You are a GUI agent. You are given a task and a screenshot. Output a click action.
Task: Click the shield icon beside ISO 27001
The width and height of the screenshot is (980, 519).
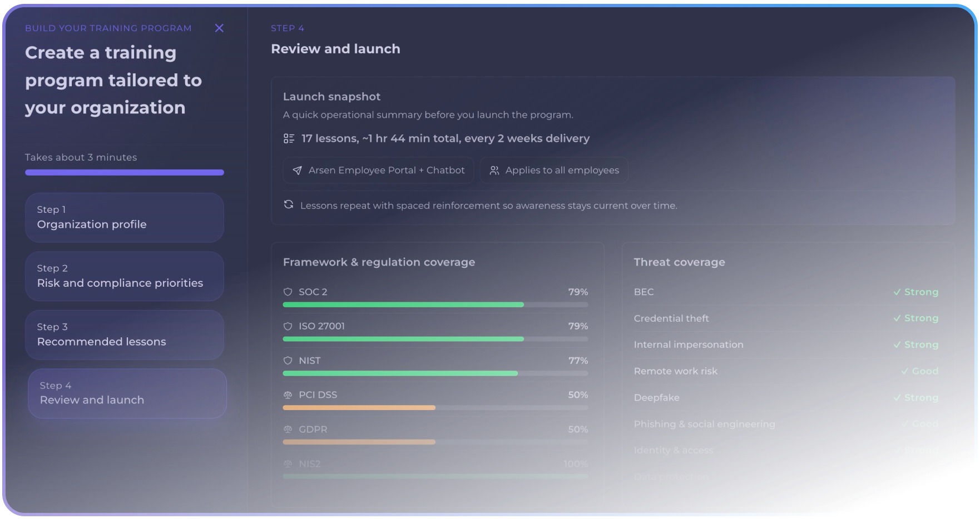[288, 326]
